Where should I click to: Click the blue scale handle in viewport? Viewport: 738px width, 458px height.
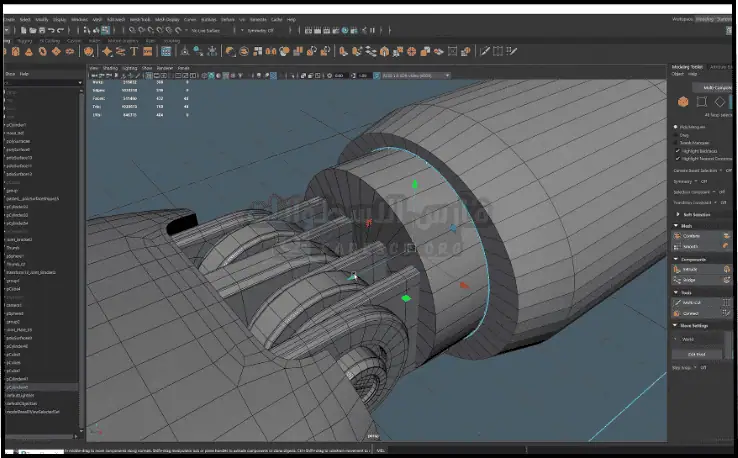pyautogui.click(x=453, y=228)
